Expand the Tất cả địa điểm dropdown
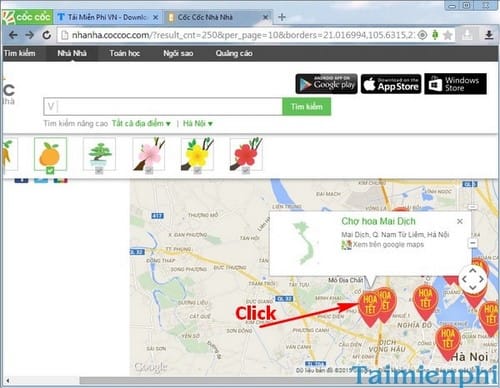 141,124
